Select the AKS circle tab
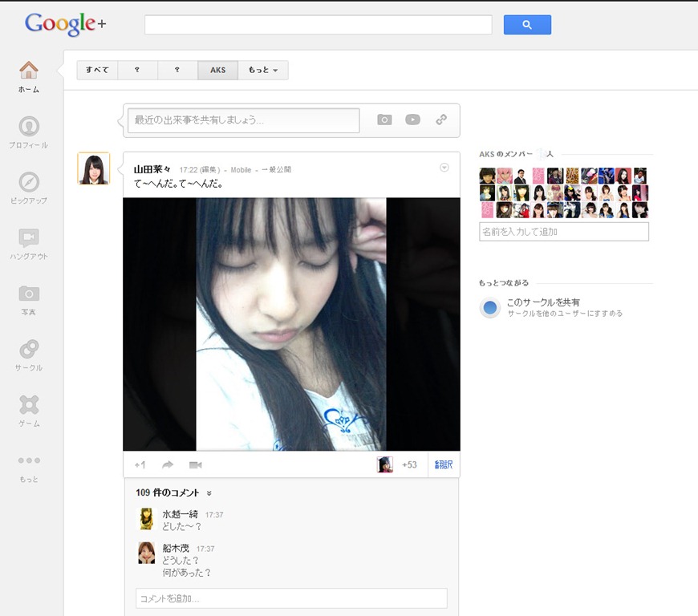Screen dimensions: 698x616 tap(217, 70)
